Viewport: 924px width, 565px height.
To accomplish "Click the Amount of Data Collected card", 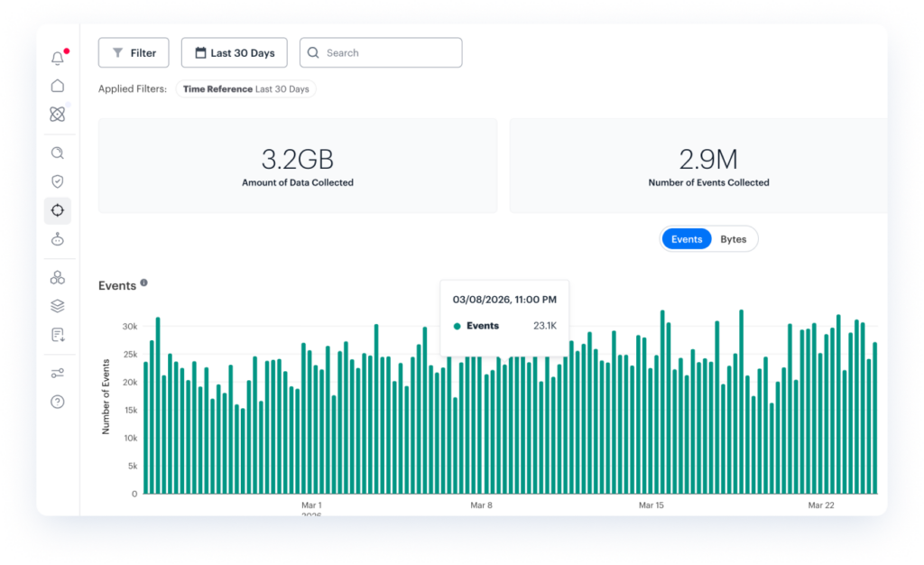I will (x=297, y=166).
